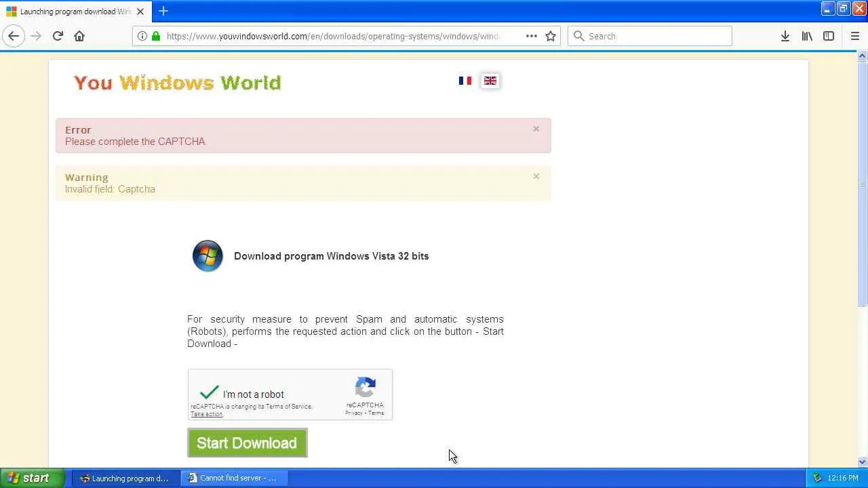Viewport: 868px width, 488px height.
Task: Switch to Cannot find server taskbar window
Action: [234, 478]
